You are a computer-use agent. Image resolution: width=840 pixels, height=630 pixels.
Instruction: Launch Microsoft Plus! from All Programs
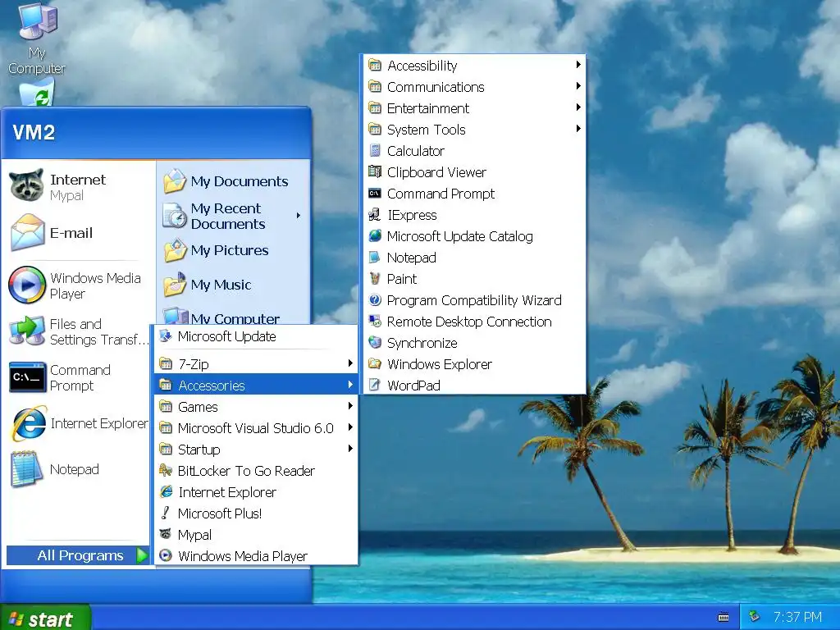tap(256, 514)
